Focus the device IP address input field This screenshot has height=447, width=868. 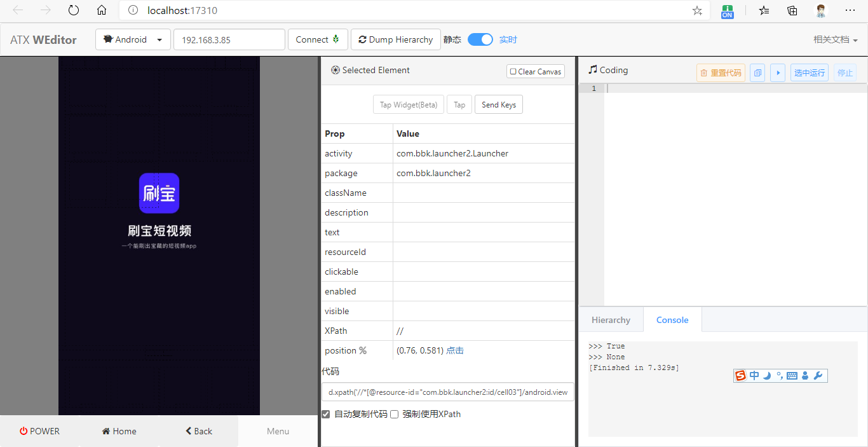(229, 39)
